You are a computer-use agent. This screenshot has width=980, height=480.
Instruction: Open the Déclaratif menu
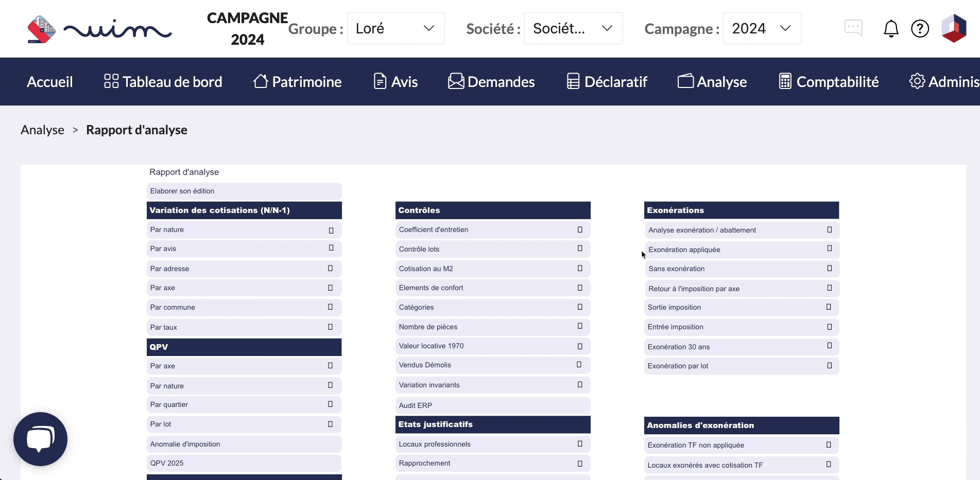[x=607, y=82]
